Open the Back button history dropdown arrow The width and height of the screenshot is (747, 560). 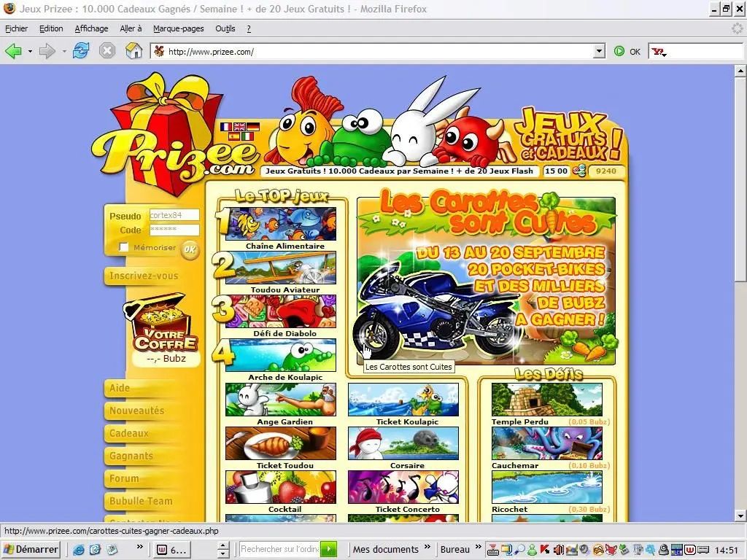30,51
